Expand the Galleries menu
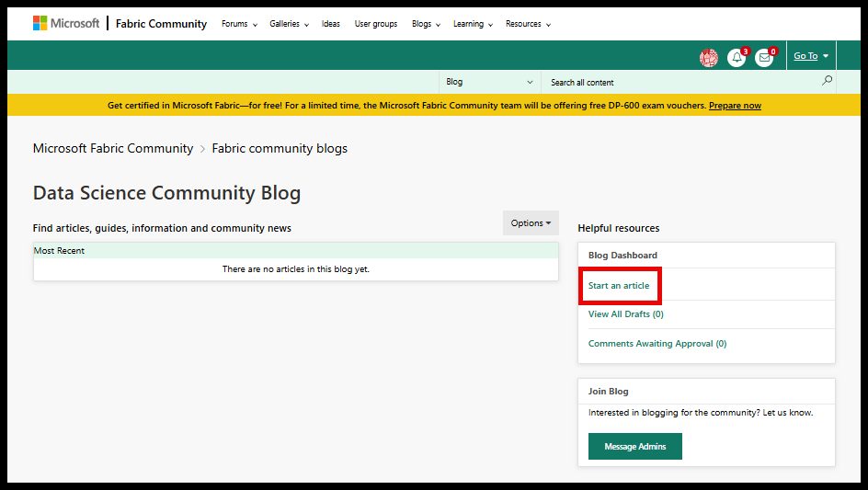The height and width of the screenshot is (490, 868). [x=289, y=24]
